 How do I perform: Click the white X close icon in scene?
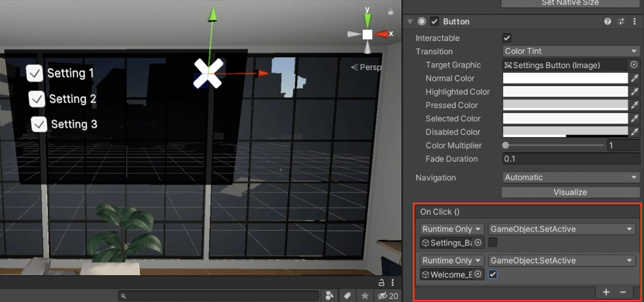click(x=208, y=73)
